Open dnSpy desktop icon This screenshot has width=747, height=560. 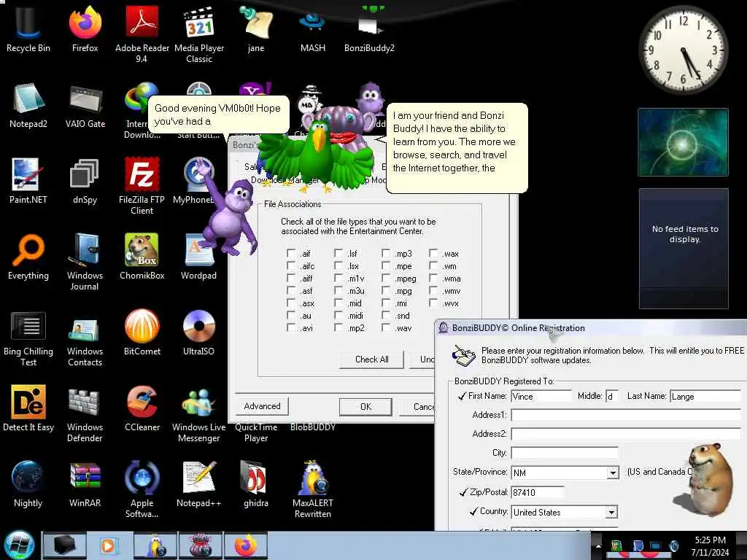pyautogui.click(x=85, y=181)
